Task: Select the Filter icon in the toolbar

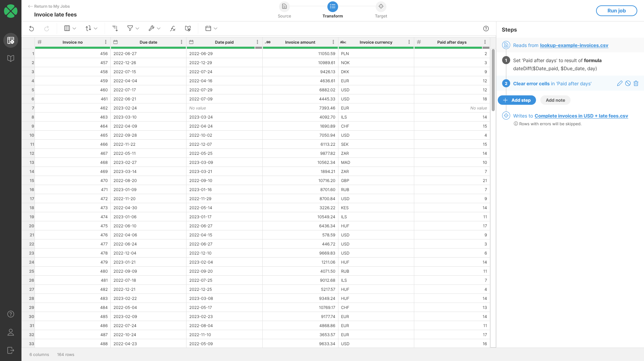Action: click(130, 29)
